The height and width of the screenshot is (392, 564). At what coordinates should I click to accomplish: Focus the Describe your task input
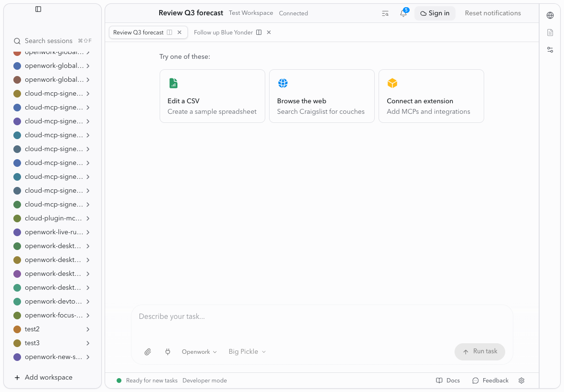click(x=322, y=316)
